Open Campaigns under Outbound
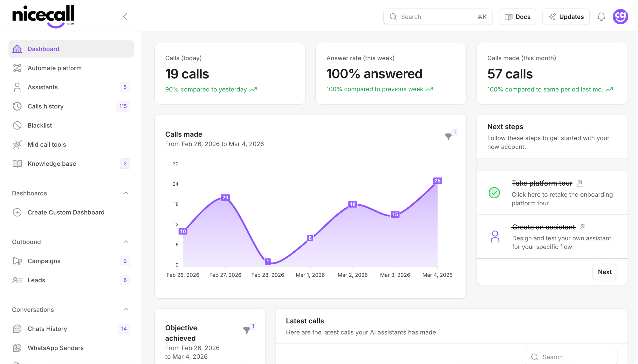Viewport: 638px width, 364px height. (44, 261)
